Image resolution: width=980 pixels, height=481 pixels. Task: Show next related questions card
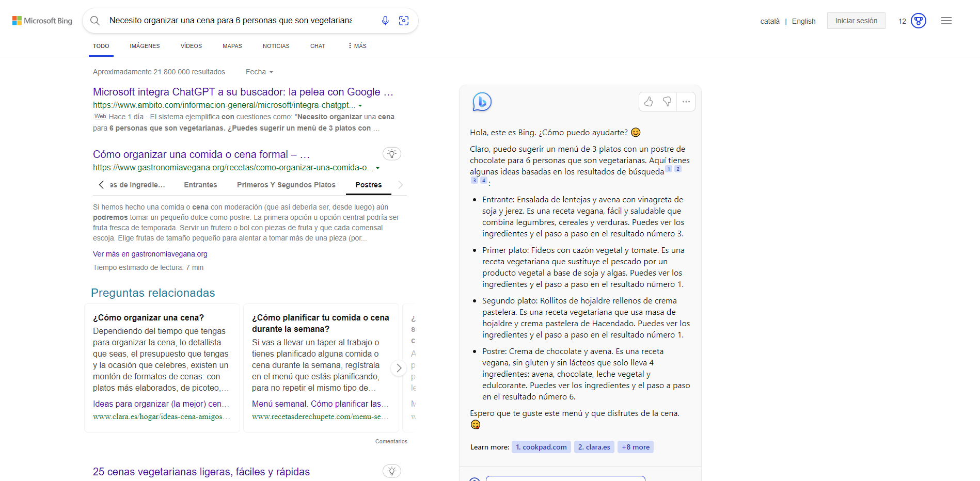coord(399,368)
